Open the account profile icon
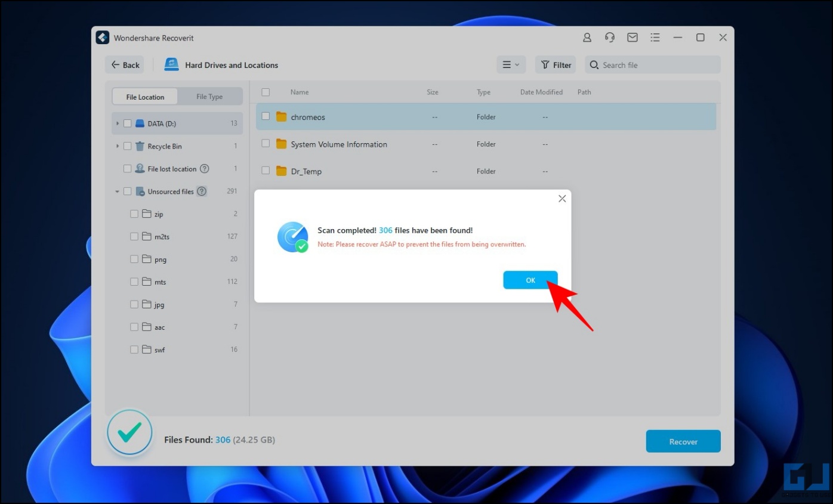The image size is (833, 504). (587, 38)
